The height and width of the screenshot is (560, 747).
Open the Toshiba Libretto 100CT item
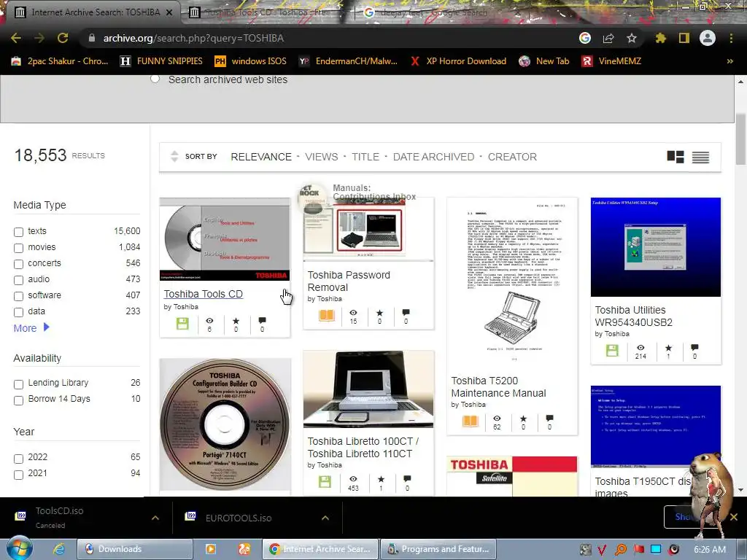point(363,447)
